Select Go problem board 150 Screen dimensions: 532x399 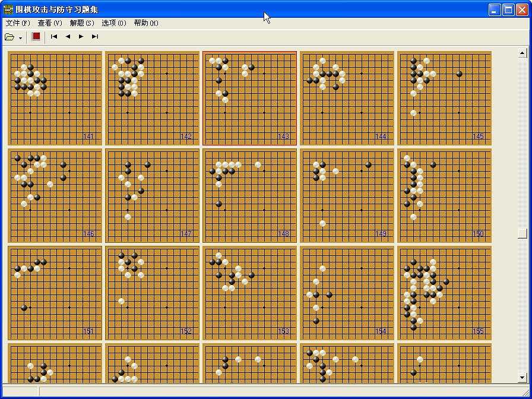tap(445, 196)
